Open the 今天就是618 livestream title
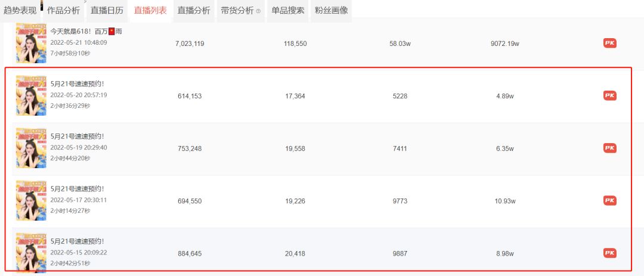644x276 pixels. tap(86, 31)
